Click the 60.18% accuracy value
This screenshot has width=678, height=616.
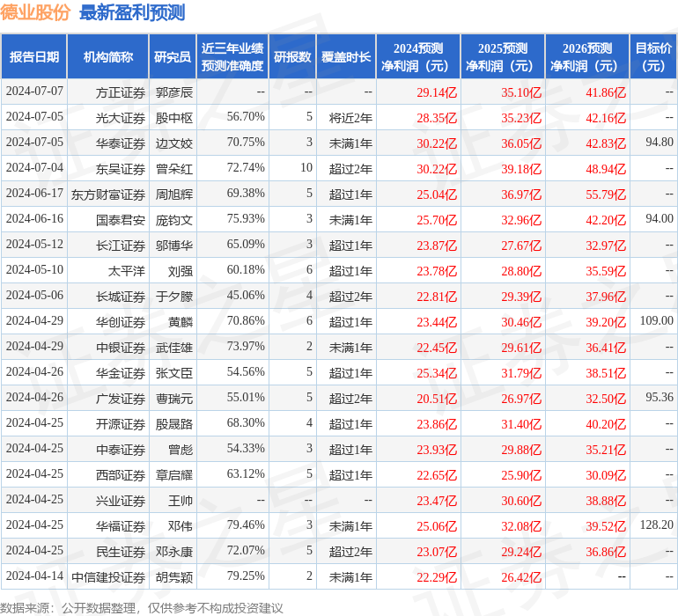coord(246,270)
